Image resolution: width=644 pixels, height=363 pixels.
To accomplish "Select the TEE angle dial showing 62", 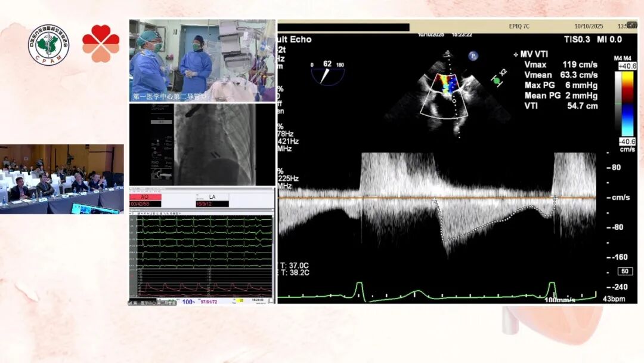I will click(327, 73).
